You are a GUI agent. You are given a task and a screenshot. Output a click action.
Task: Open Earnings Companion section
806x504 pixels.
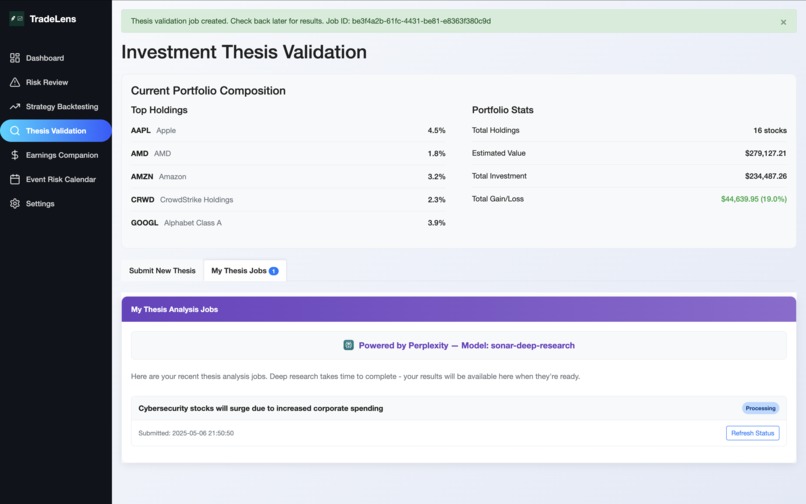pyautogui.click(x=56, y=155)
